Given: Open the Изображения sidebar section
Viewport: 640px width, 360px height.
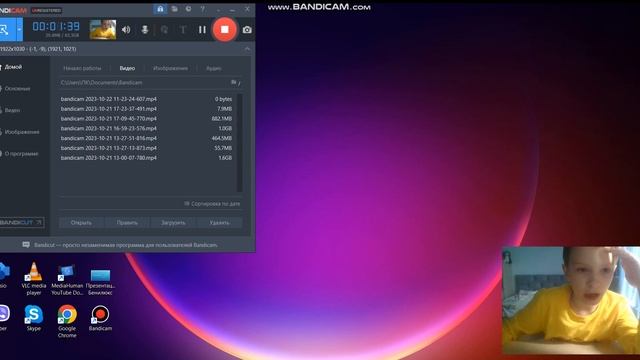Looking at the screenshot, I should click(21, 132).
